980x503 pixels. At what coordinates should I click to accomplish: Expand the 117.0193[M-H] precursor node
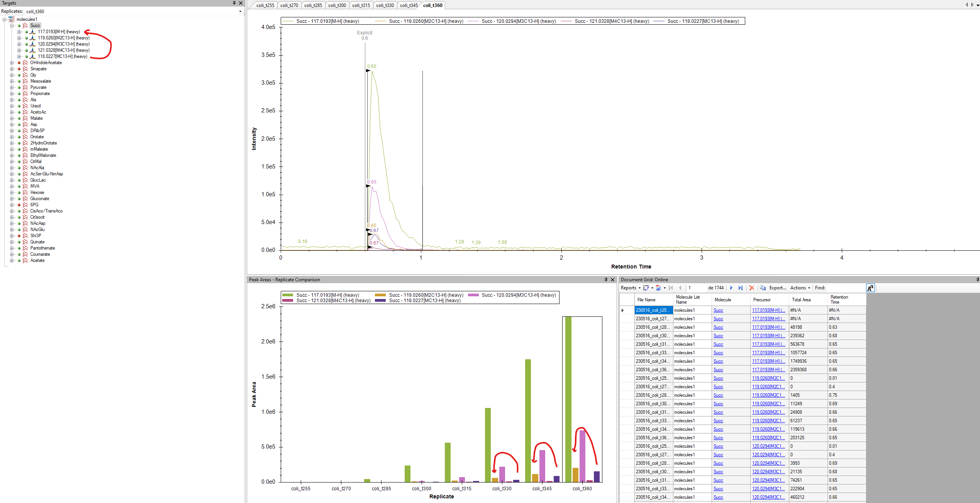(19, 32)
